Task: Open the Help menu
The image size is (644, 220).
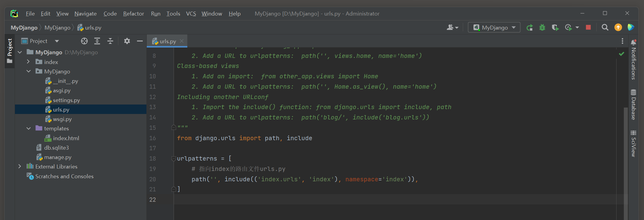Action: 235,14
